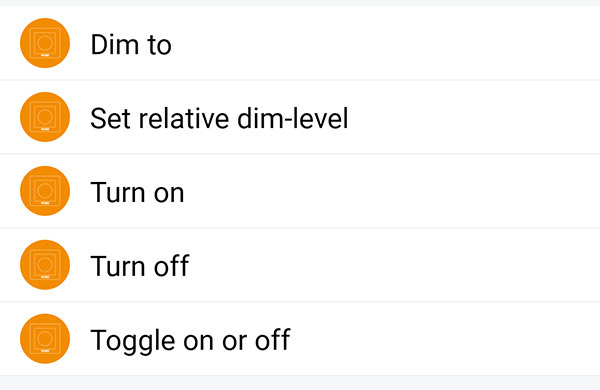The width and height of the screenshot is (600, 390).
Task: Click the orange icon beside Set relative dim-level
Action: pyautogui.click(x=45, y=117)
